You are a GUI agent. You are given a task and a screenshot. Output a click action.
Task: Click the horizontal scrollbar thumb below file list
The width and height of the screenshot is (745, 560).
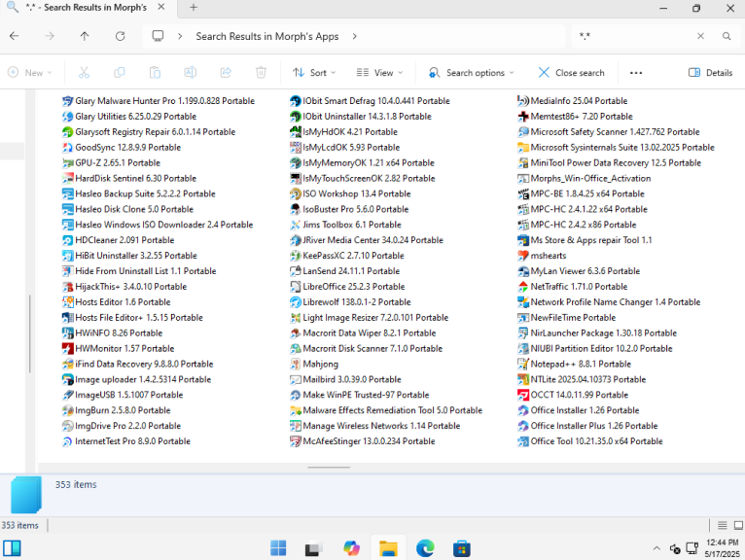(x=329, y=468)
